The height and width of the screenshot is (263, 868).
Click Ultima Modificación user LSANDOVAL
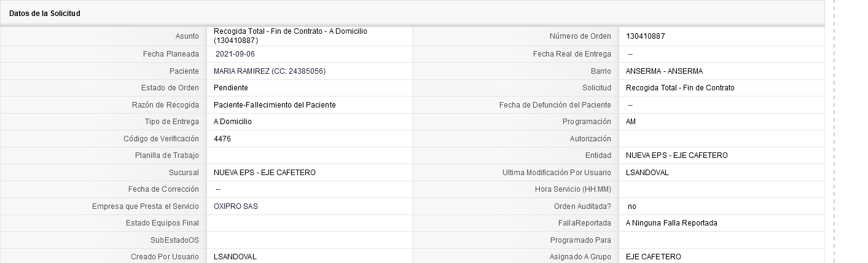click(647, 173)
